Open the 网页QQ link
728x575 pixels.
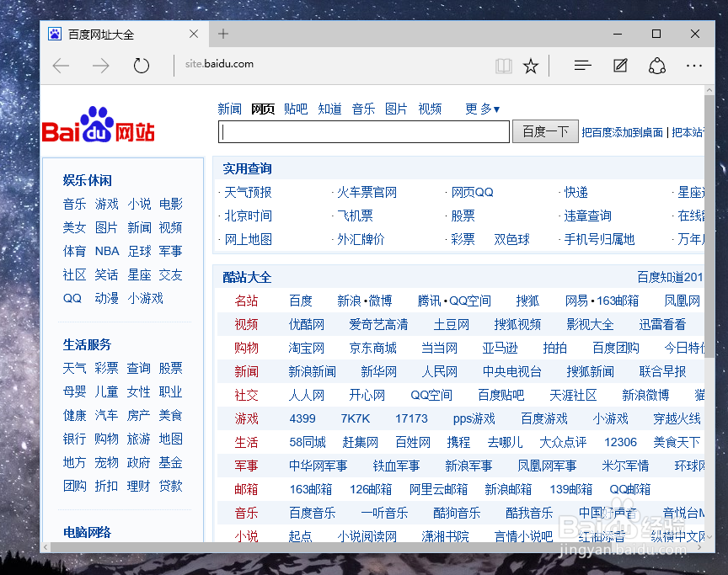coord(472,193)
